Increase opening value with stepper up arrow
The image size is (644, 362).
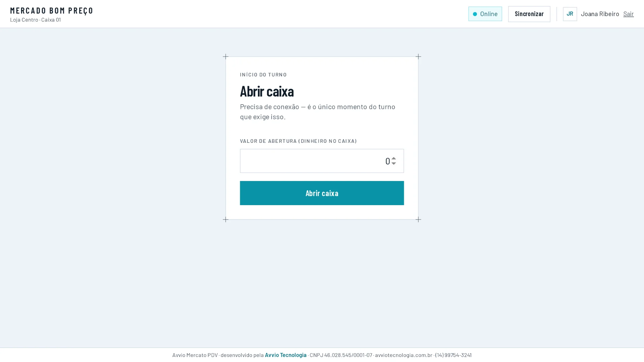(393, 158)
